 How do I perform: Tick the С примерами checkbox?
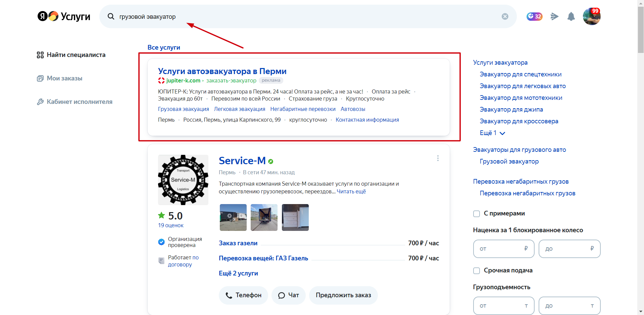(476, 213)
